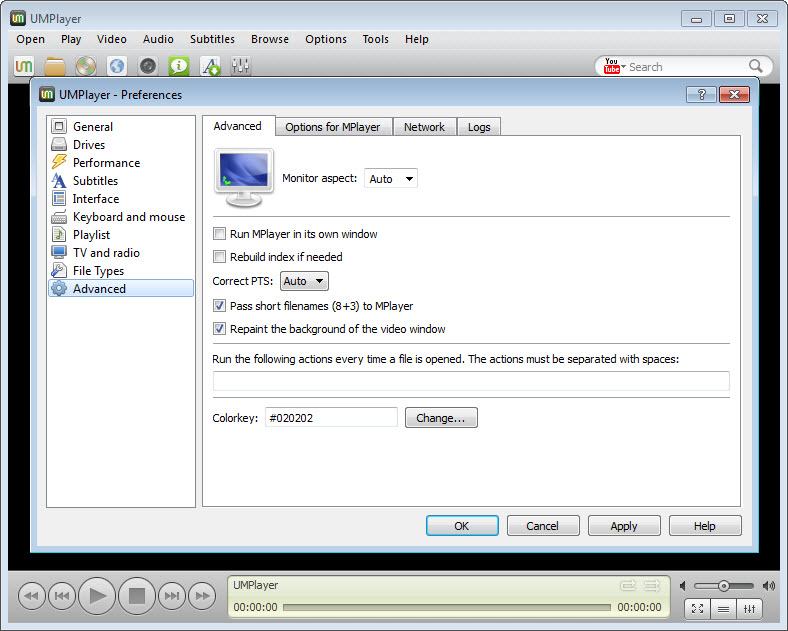Open the Subtitles menu in menu bar
This screenshot has width=788, height=631.
point(212,39)
